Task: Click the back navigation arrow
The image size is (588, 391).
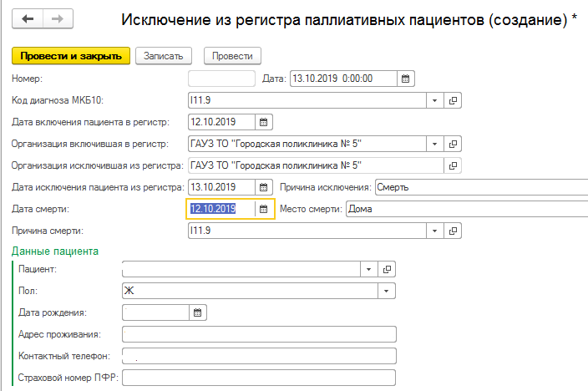Action: point(28,18)
